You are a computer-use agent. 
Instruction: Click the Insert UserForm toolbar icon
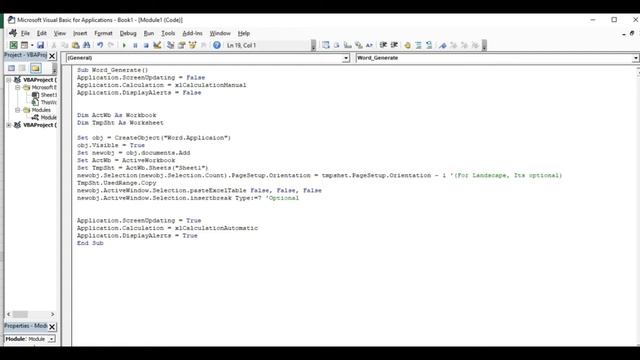(24, 45)
